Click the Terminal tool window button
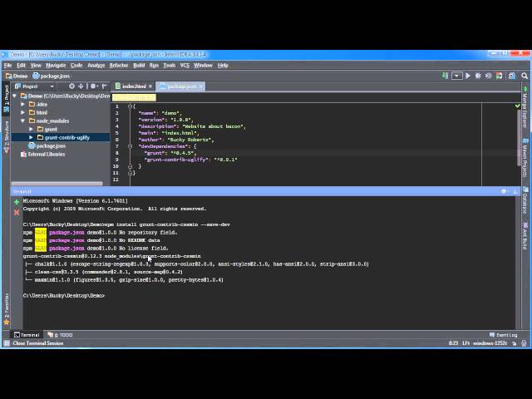This screenshot has width=532, height=399. click(27, 335)
